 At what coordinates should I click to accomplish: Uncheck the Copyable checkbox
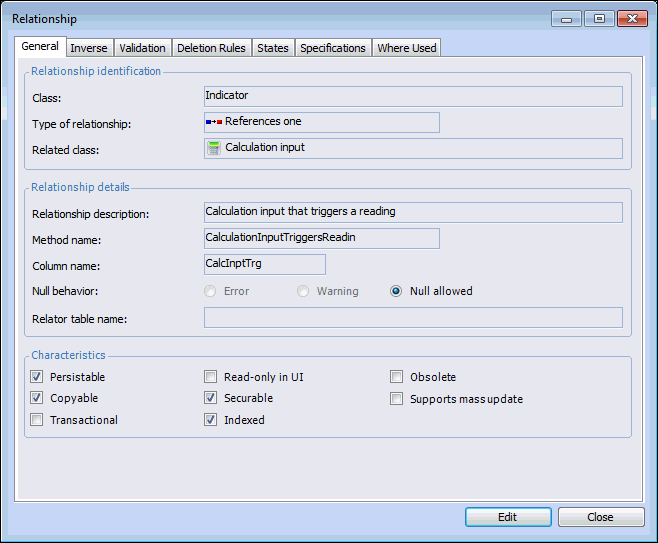pyautogui.click(x=37, y=398)
